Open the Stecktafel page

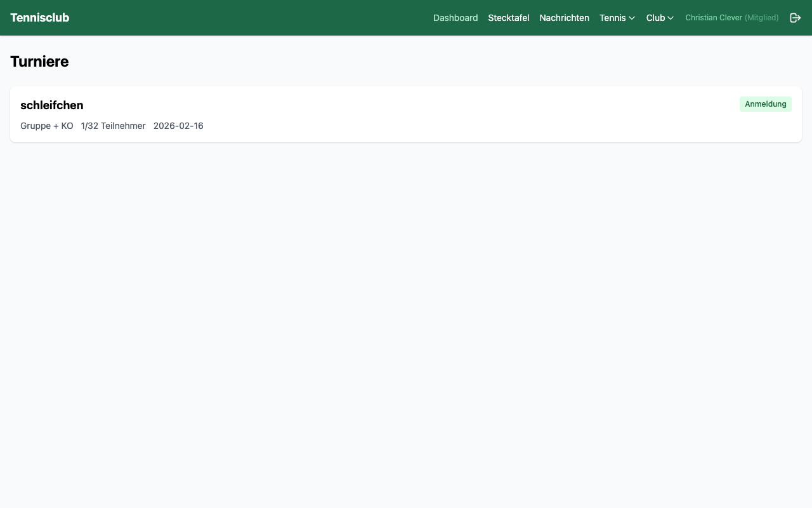[508, 18]
